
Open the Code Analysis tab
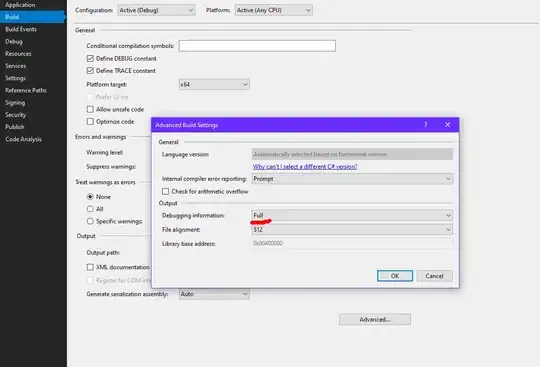point(23,139)
